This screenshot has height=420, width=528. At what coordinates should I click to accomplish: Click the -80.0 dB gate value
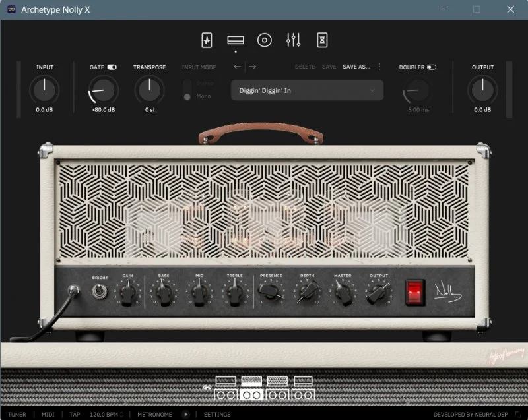pyautogui.click(x=104, y=110)
